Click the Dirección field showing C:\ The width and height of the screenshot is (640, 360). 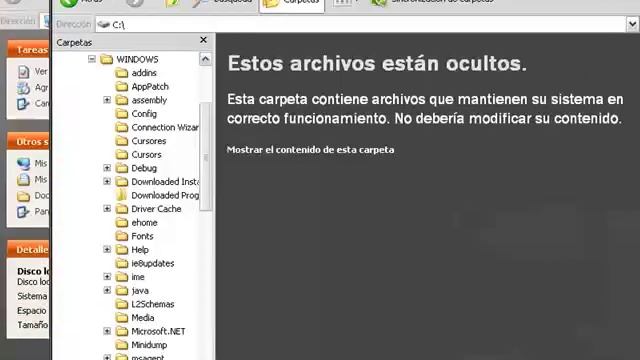click(x=361, y=24)
